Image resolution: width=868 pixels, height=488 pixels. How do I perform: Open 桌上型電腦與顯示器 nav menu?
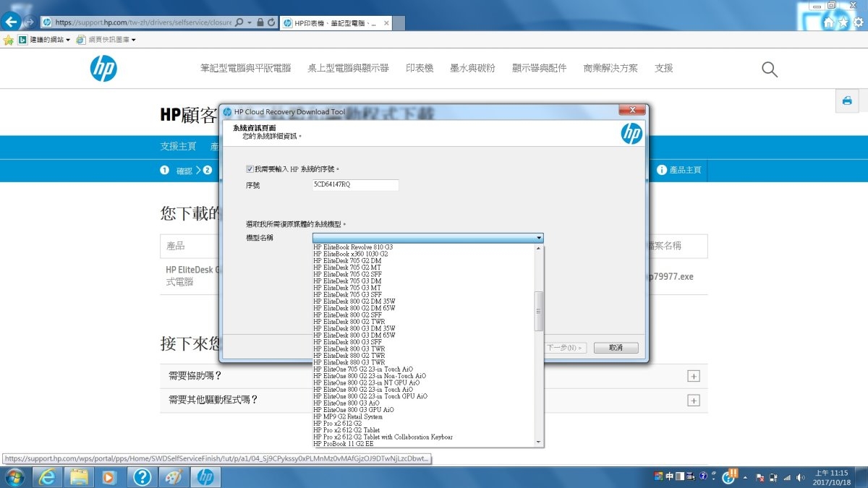(348, 68)
